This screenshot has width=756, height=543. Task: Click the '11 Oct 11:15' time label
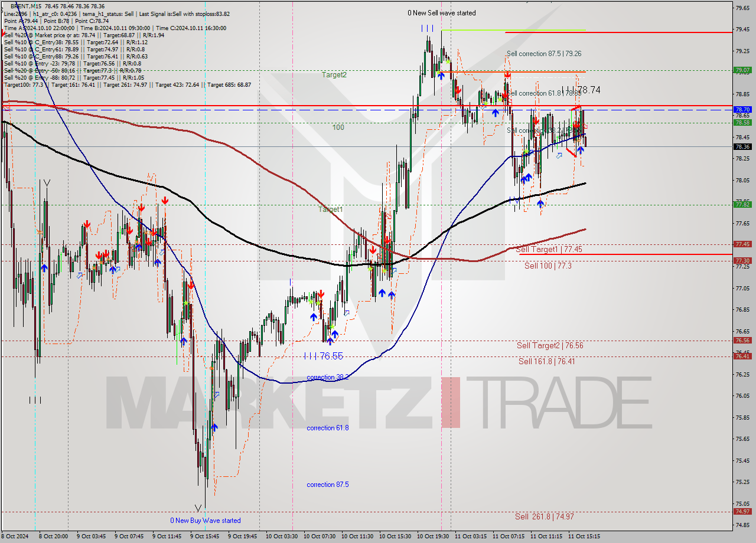click(x=546, y=537)
